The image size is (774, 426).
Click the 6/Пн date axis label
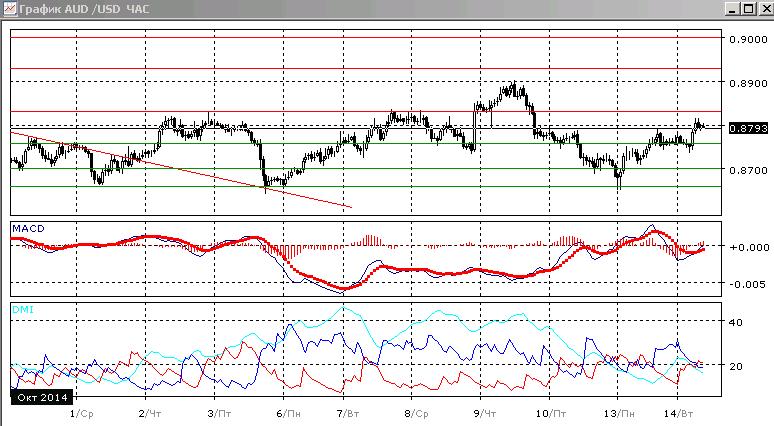[x=288, y=414]
